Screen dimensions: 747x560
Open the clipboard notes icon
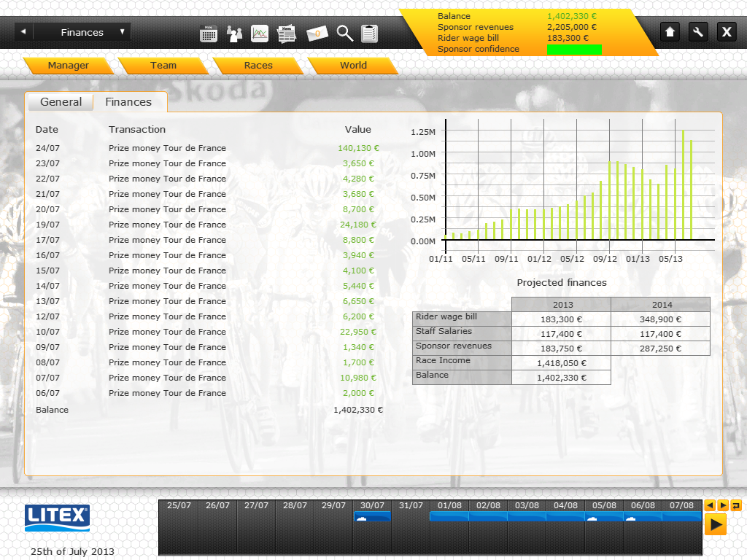pos(370,34)
